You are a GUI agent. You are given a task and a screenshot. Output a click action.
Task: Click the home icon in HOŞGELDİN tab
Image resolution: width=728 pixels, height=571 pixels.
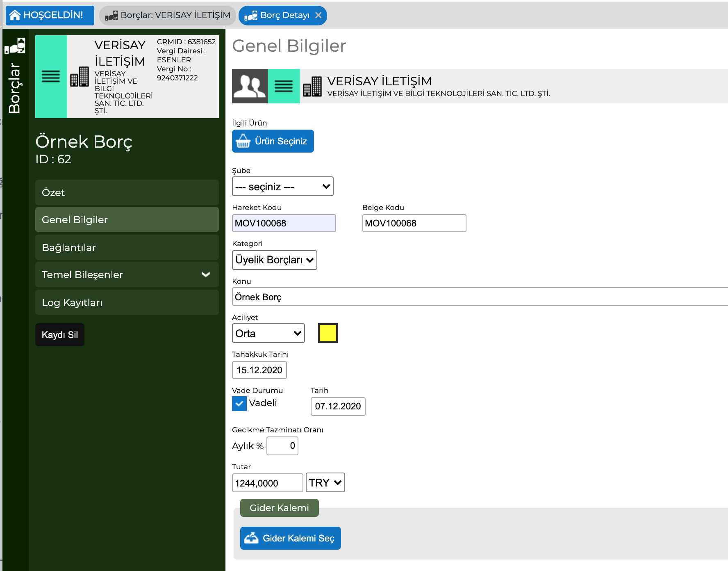click(15, 15)
